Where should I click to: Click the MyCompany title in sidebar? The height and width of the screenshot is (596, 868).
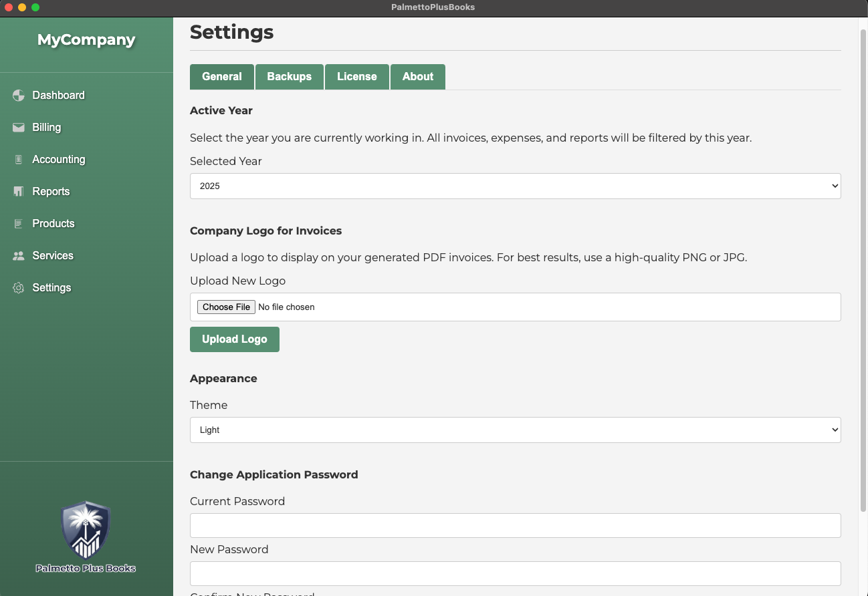click(86, 40)
